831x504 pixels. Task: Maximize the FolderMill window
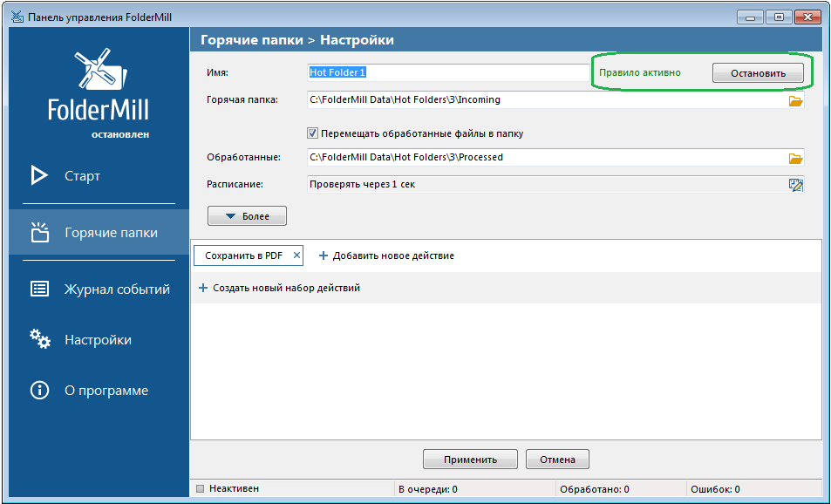tap(779, 17)
